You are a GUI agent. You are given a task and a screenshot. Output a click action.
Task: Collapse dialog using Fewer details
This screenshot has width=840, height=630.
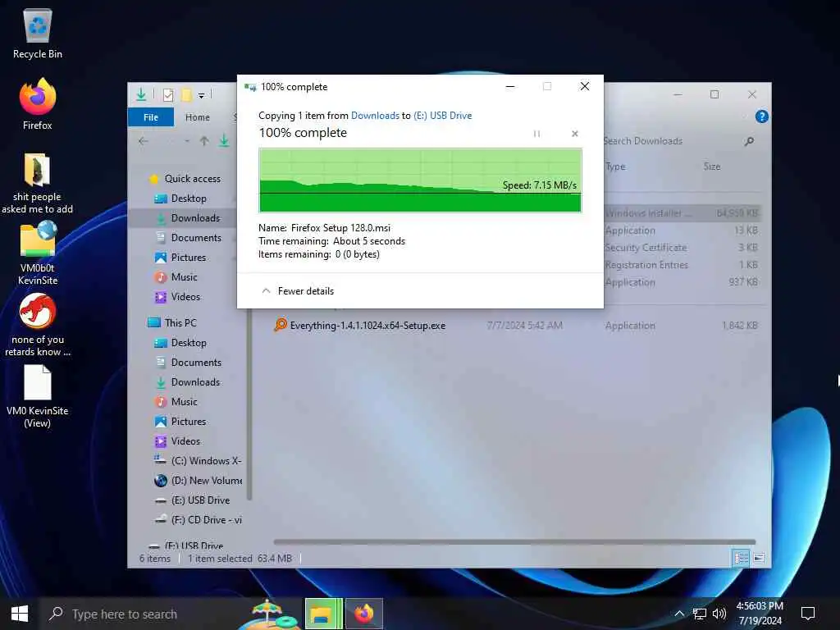click(x=298, y=291)
